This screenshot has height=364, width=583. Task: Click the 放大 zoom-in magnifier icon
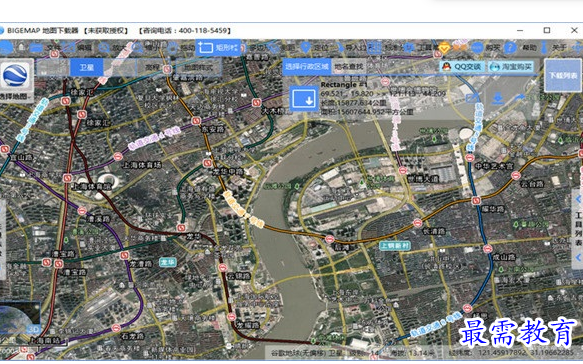coord(104,48)
